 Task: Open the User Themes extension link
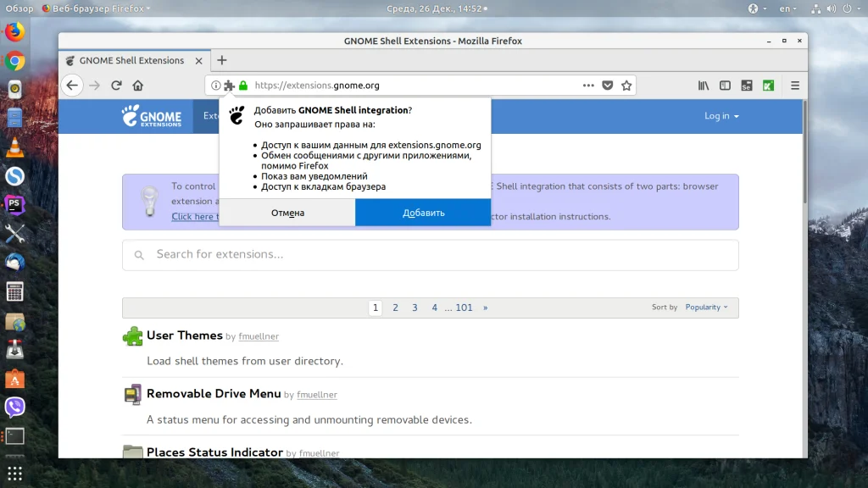(x=184, y=335)
